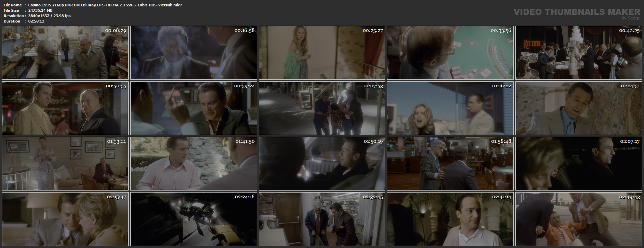Pick the 01:58:48 video frame

tap(450, 164)
